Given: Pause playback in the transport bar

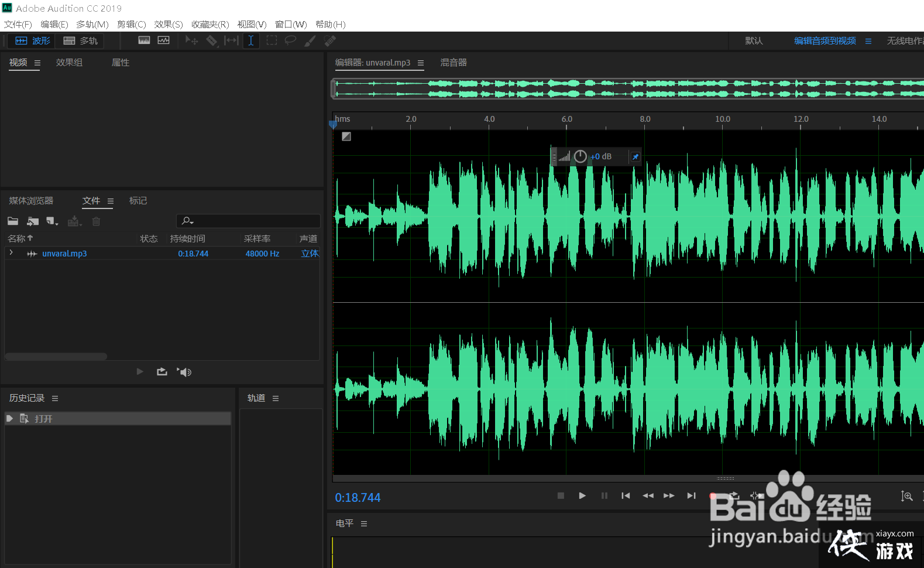Looking at the screenshot, I should (604, 495).
